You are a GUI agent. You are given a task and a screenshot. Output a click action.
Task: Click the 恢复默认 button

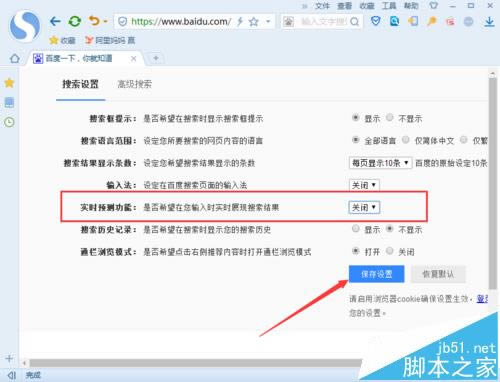[x=438, y=274]
